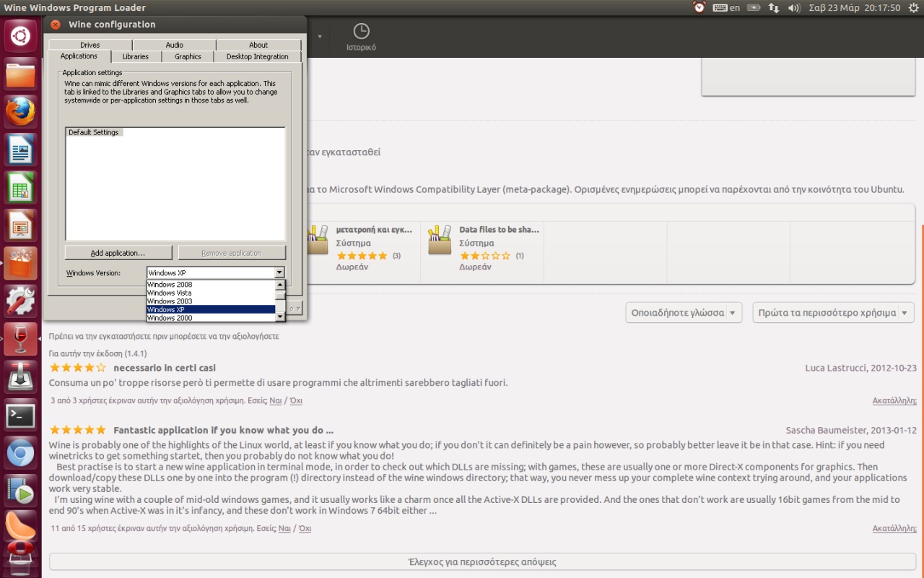Click the green play-button launcher icon
The width and height of the screenshot is (924, 578).
[x=21, y=491]
